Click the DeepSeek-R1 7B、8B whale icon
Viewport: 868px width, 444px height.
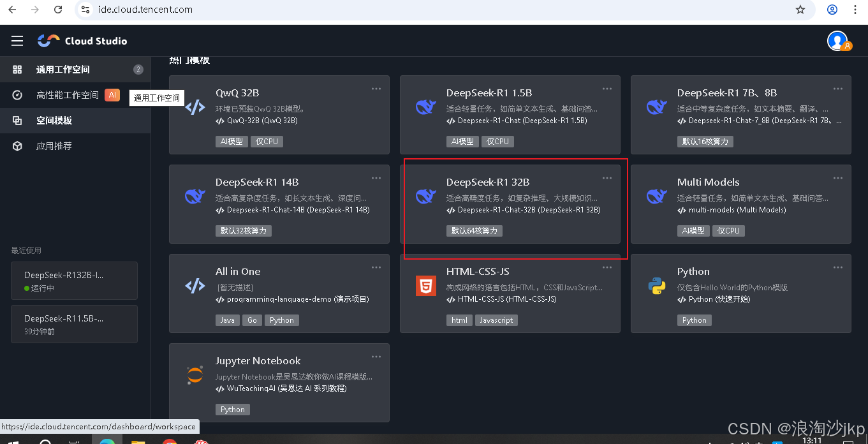coord(656,107)
